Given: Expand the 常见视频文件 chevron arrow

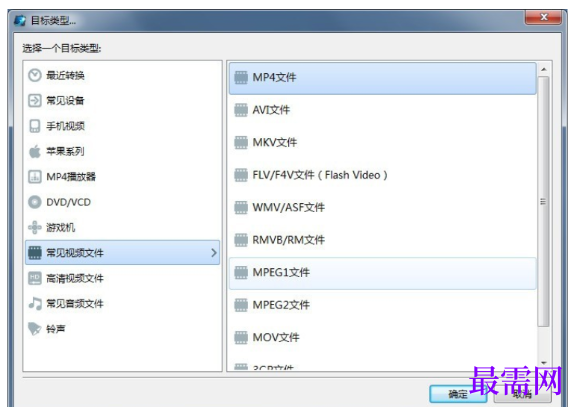Looking at the screenshot, I should click(x=214, y=253).
